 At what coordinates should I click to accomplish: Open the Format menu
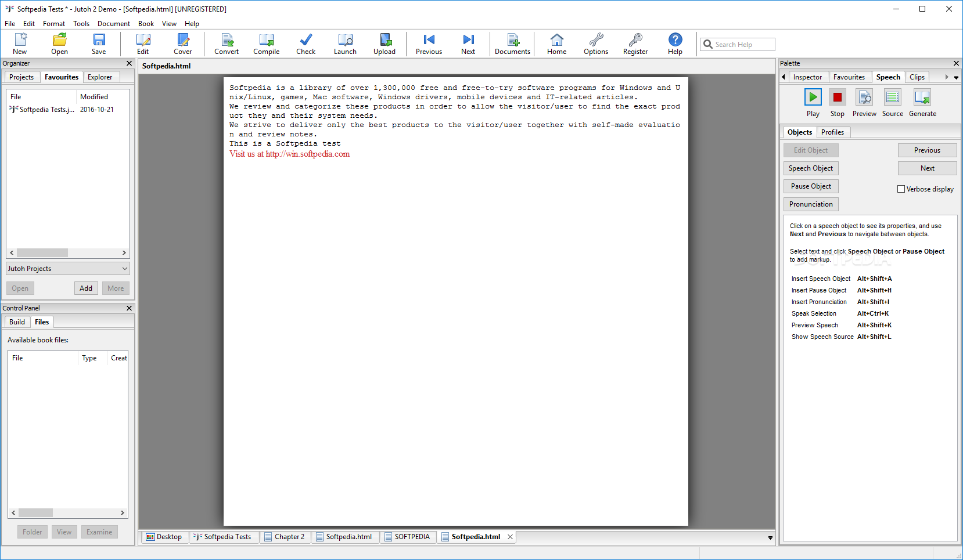pos(54,24)
